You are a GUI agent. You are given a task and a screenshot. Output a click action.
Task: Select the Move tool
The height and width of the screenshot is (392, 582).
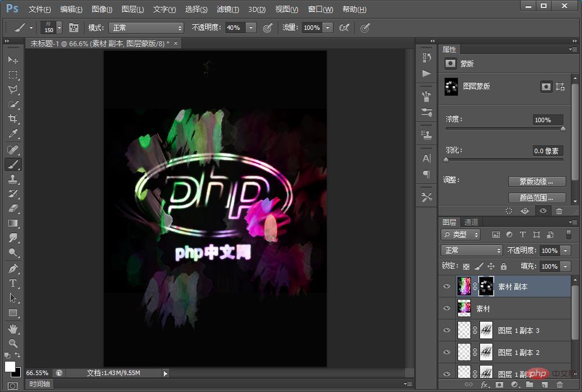tap(13, 60)
